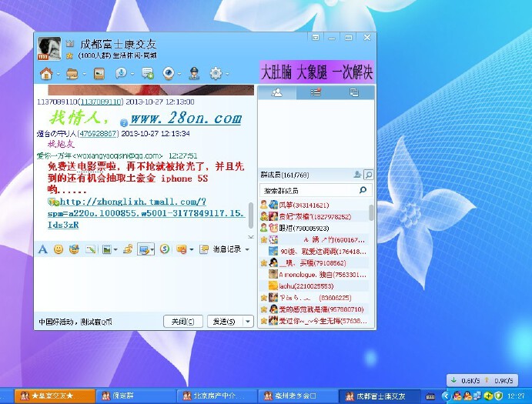Click the screen capture monitor icon
The width and height of the screenshot is (532, 404).
click(144, 249)
